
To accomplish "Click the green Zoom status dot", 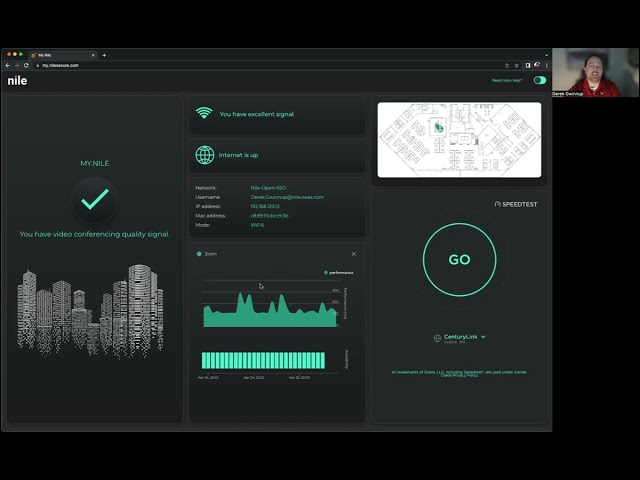I will [x=199, y=254].
